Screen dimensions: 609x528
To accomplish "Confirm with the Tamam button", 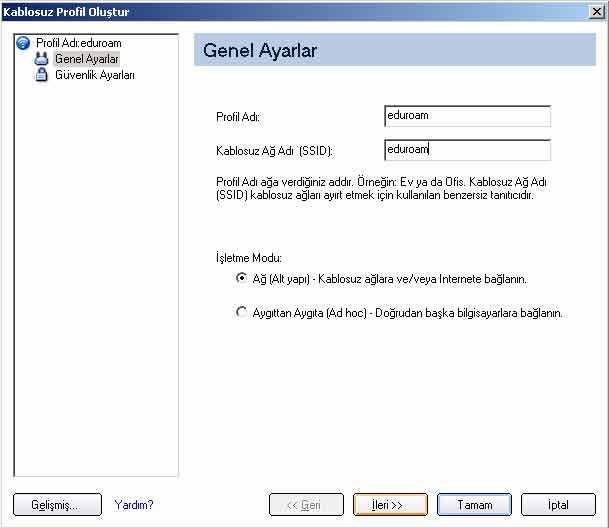I will 474,505.
